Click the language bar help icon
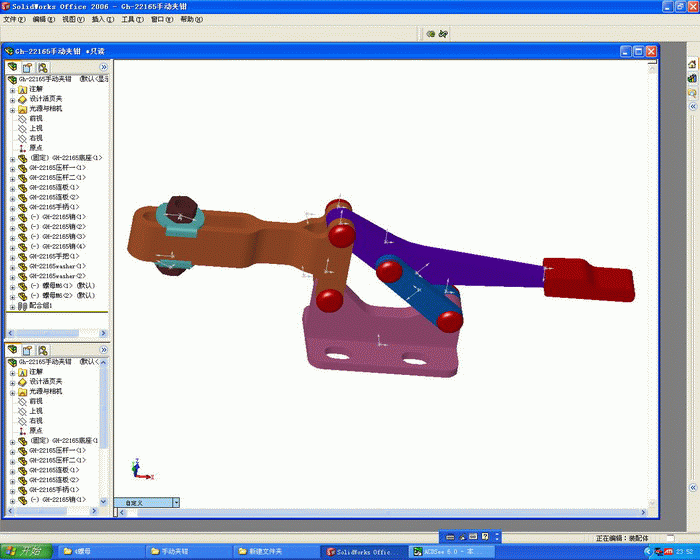 click(485, 536)
